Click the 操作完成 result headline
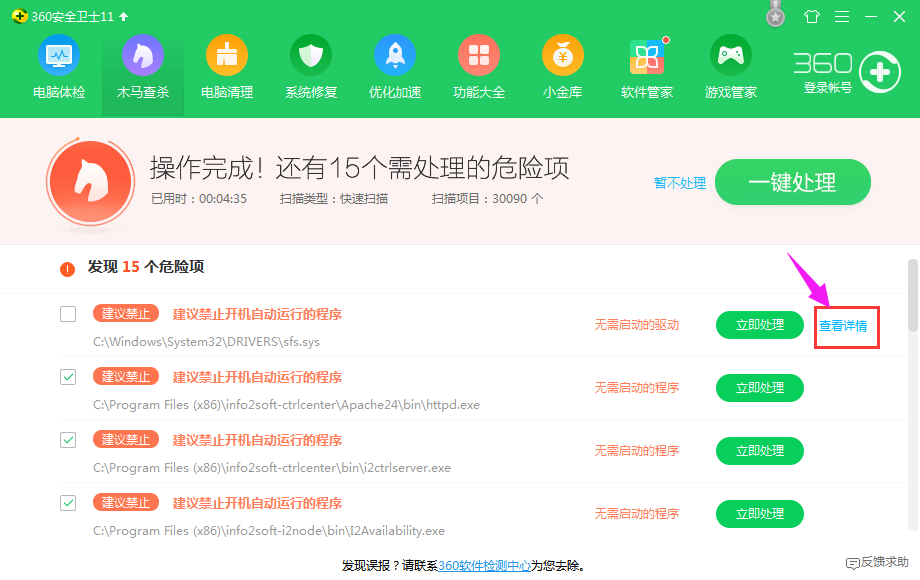 pyautogui.click(x=359, y=168)
